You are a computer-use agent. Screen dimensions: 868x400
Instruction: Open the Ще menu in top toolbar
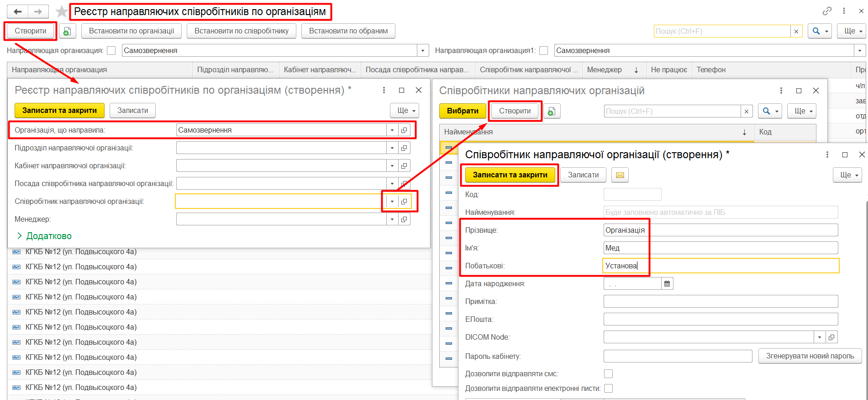pyautogui.click(x=851, y=31)
